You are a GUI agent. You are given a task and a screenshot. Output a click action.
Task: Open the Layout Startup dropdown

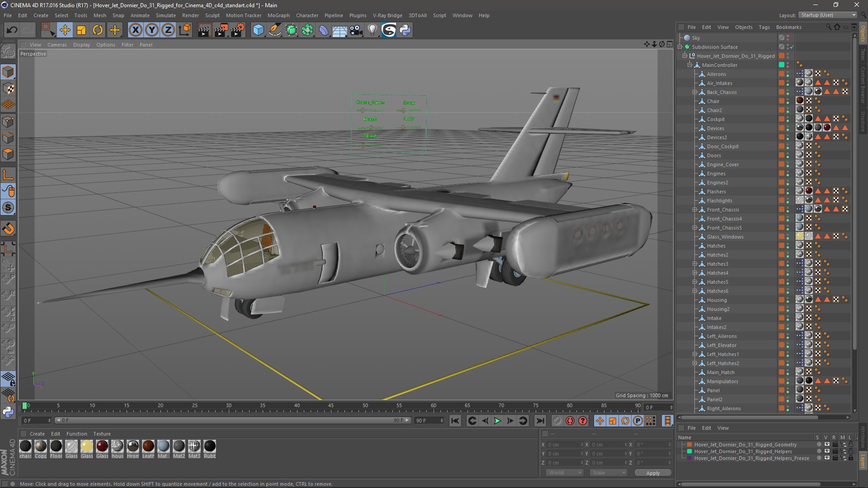coord(828,15)
